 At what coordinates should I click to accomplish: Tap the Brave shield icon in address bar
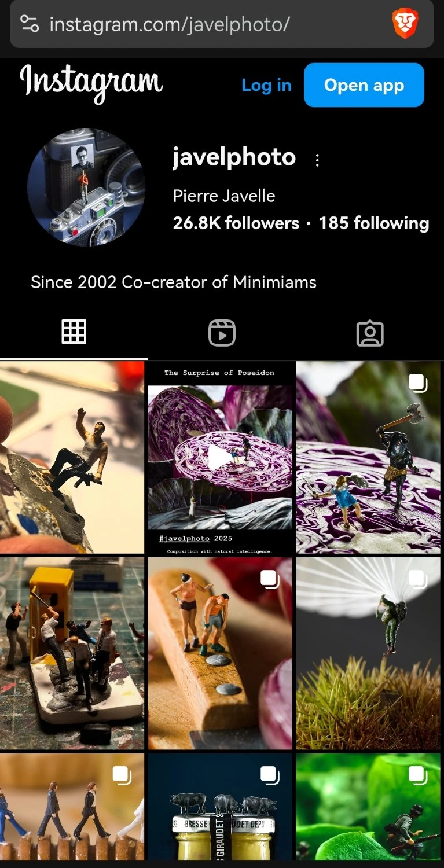(x=405, y=24)
